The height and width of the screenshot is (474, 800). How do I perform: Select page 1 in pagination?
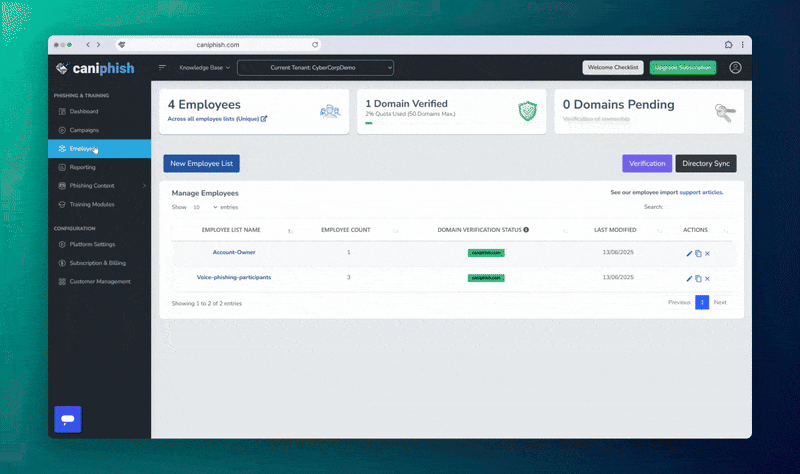point(702,303)
